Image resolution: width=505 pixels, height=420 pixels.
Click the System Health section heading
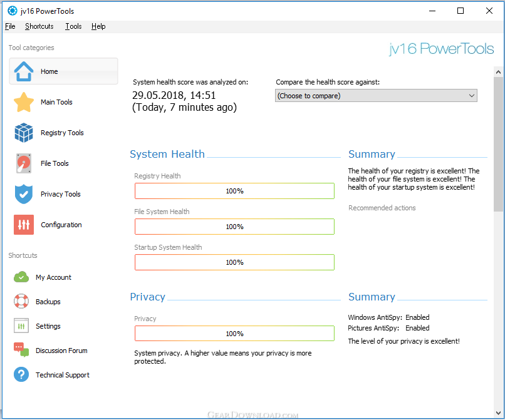click(x=167, y=154)
